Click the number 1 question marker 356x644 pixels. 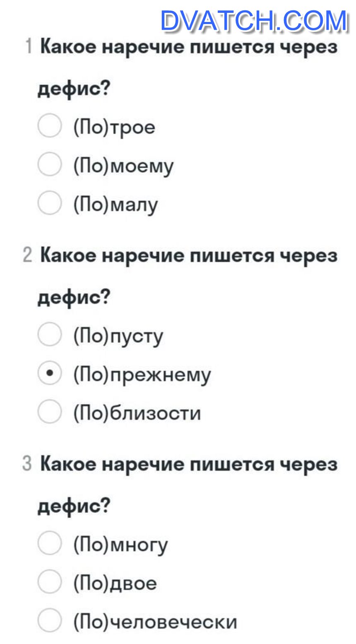(28, 47)
